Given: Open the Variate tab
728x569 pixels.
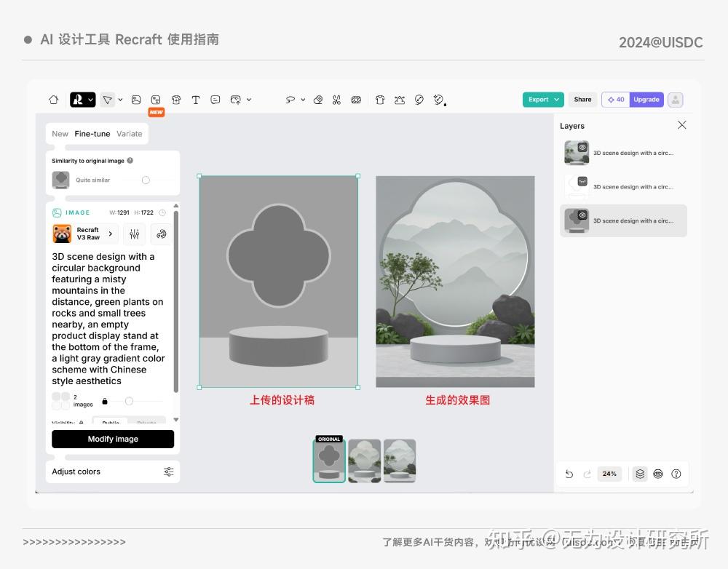Looking at the screenshot, I should click(130, 134).
